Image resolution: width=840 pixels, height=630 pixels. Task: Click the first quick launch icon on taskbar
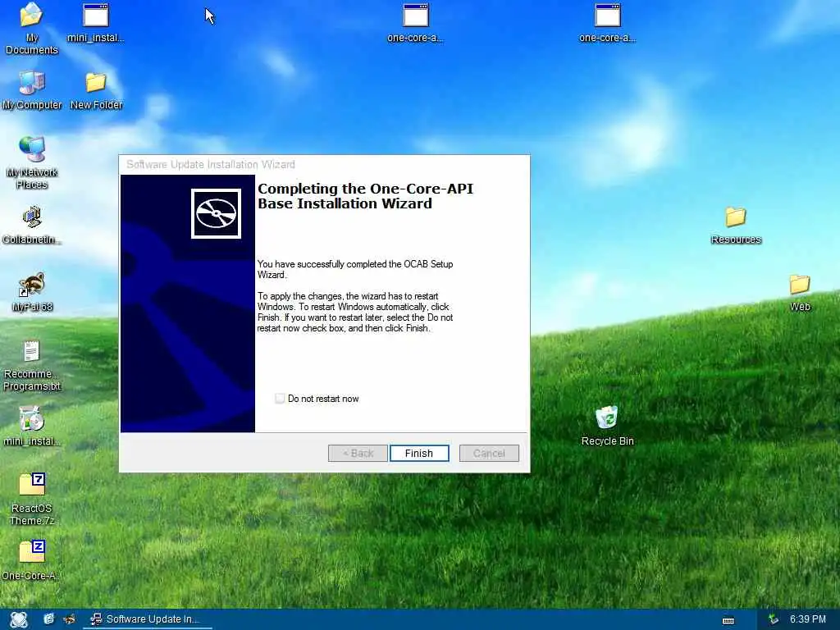pos(48,619)
